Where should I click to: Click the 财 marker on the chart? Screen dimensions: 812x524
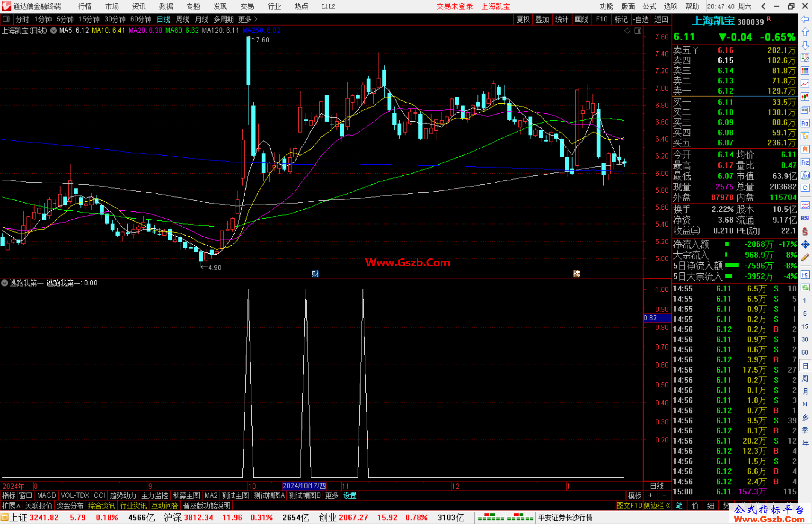[315, 274]
